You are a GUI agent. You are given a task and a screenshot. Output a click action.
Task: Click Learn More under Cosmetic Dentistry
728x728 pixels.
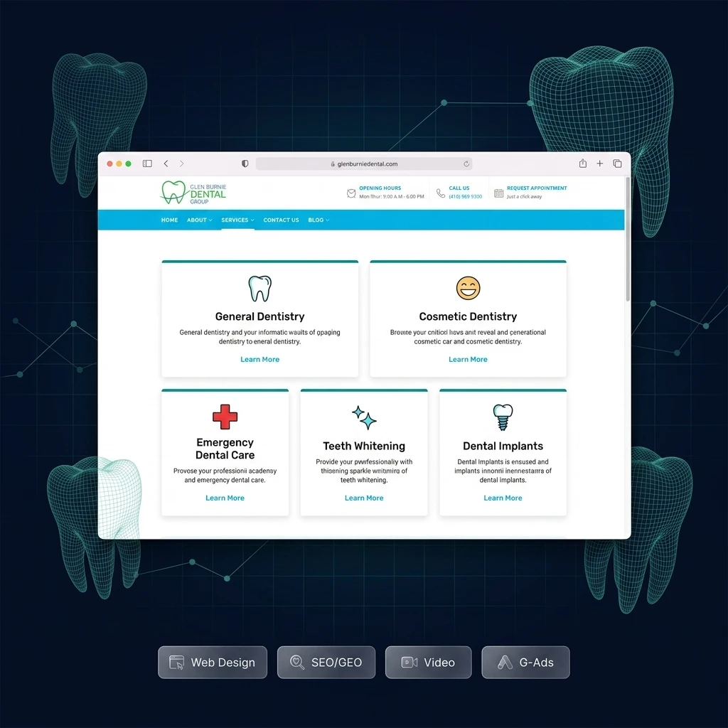tap(468, 359)
